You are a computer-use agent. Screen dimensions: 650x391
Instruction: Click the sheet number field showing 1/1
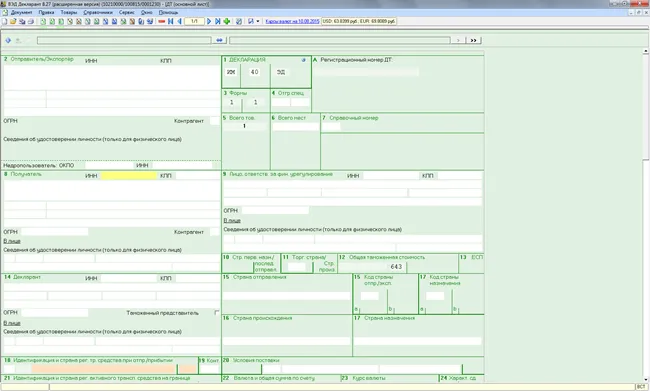click(x=194, y=21)
